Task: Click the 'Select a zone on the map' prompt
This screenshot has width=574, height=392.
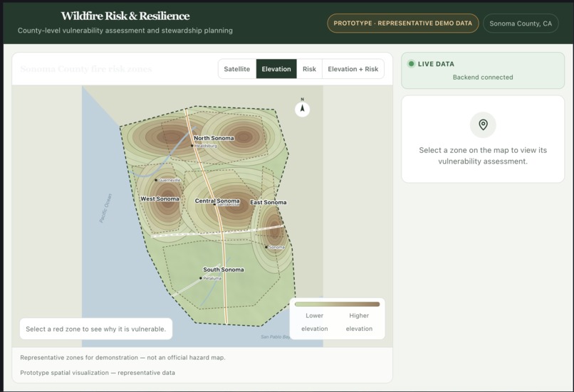Action: tap(483, 155)
